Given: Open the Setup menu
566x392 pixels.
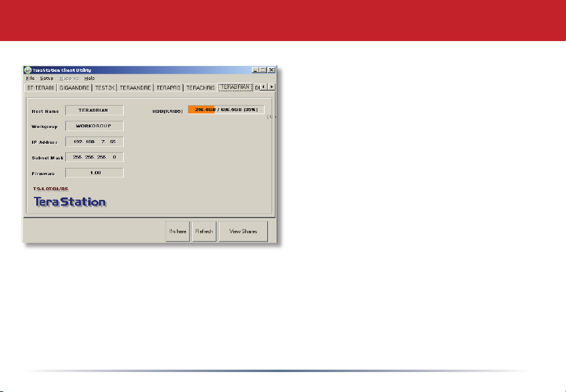Looking at the screenshot, I should (x=47, y=79).
